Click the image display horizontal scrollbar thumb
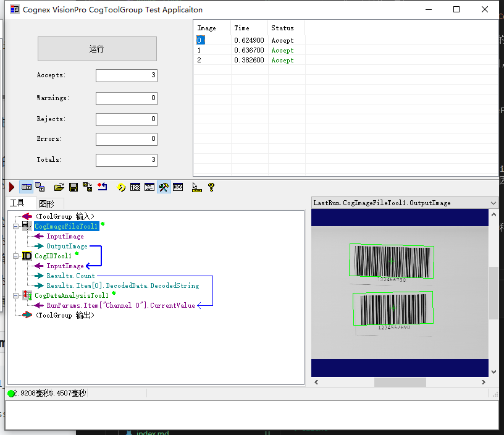 400,382
